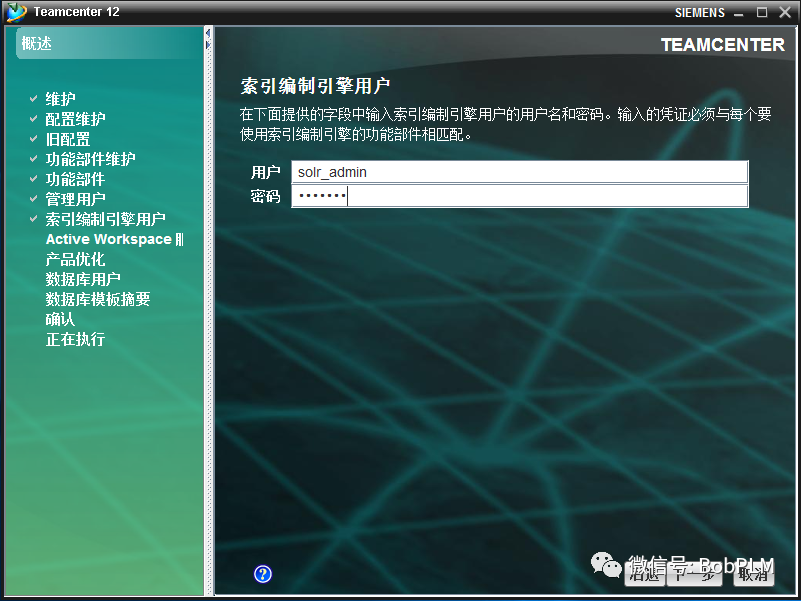
Task: Click the 密码 field label
Action: point(265,196)
